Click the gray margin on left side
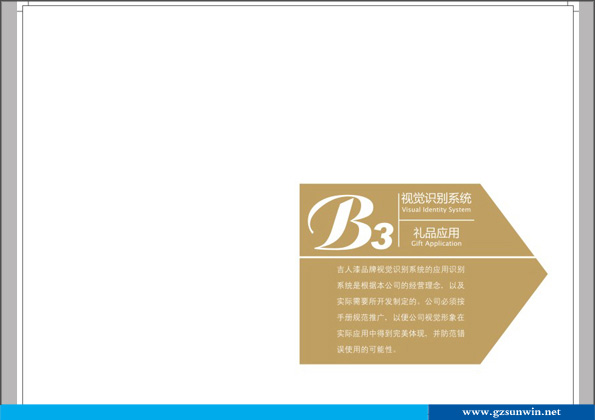The width and height of the screenshot is (595, 420). [8, 205]
